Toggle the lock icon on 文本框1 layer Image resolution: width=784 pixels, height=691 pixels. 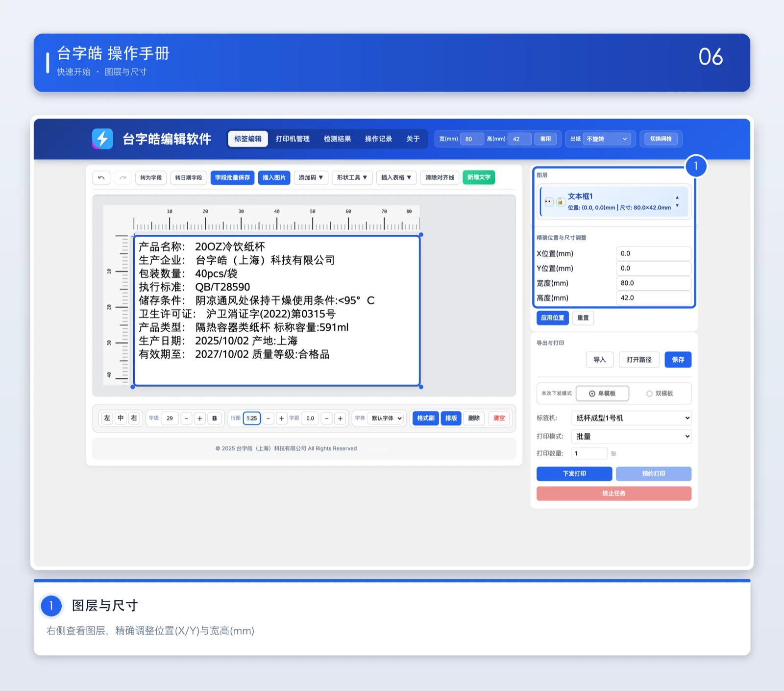(x=560, y=201)
